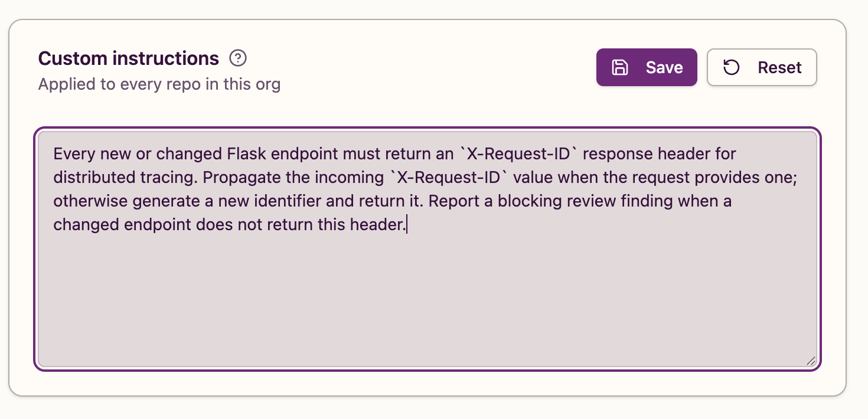868x419 pixels.
Task: Click the circular arrow icon on Reset
Action: pyautogui.click(x=731, y=67)
